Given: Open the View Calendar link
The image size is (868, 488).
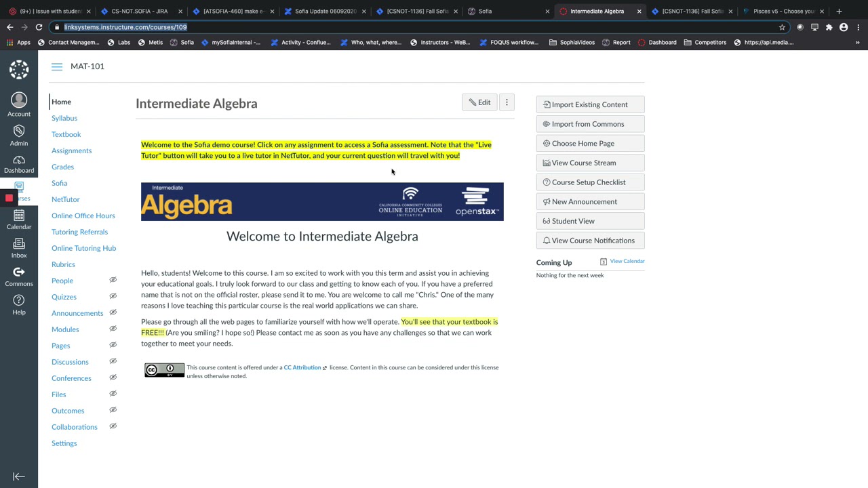Looking at the screenshot, I should [627, 261].
